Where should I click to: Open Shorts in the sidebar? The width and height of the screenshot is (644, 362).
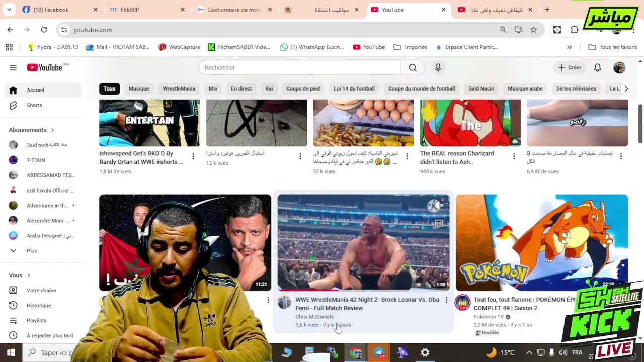(43, 105)
